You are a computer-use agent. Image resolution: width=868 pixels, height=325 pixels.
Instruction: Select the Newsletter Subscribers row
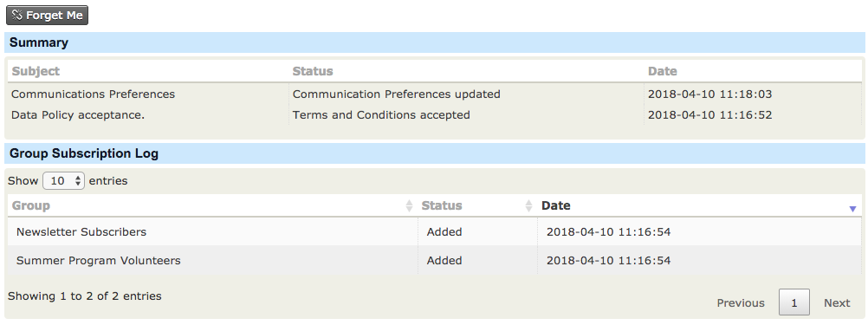tap(435, 231)
